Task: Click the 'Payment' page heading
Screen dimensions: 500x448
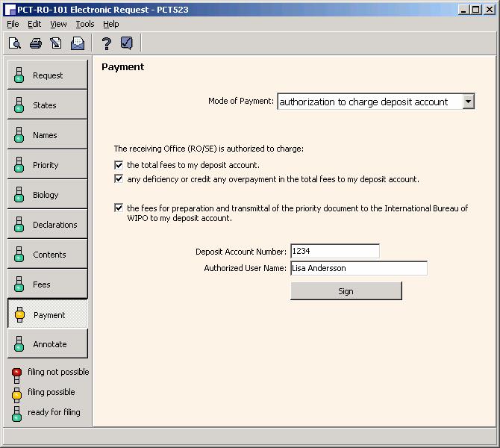Action: tap(123, 67)
